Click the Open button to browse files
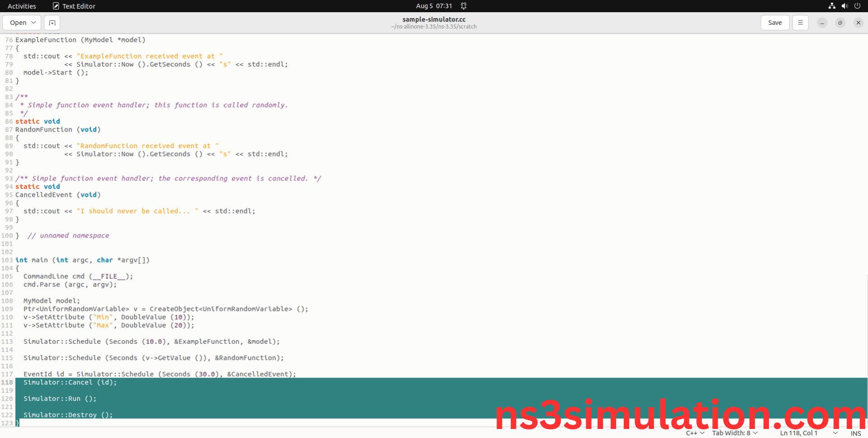Image resolution: width=868 pixels, height=438 pixels. click(x=18, y=22)
